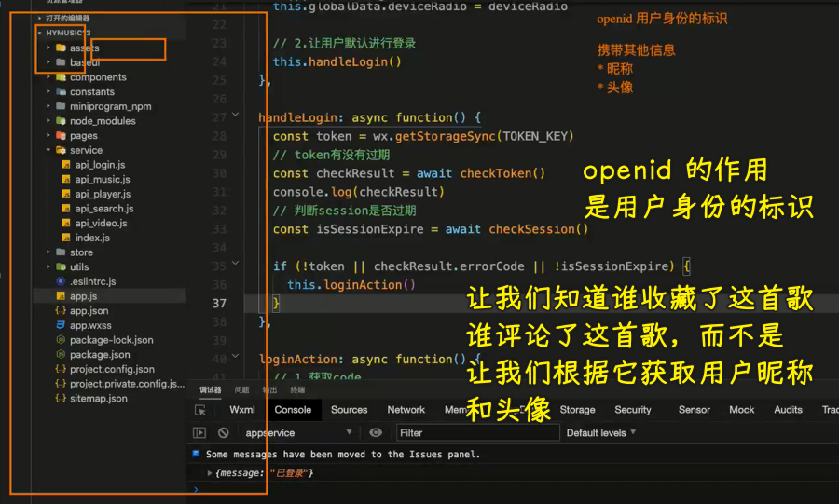Screen dimensions: 839x504
Task: Fold the loginAction function at line 40
Action: (236, 356)
